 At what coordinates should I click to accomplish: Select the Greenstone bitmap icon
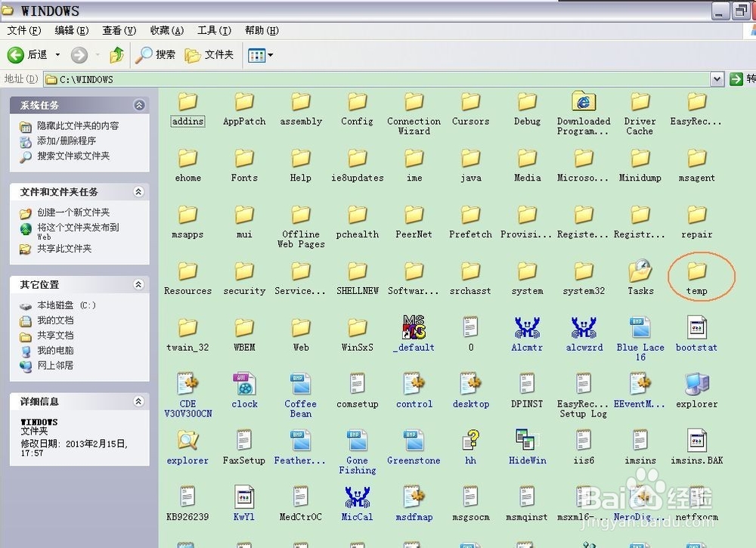(414, 440)
